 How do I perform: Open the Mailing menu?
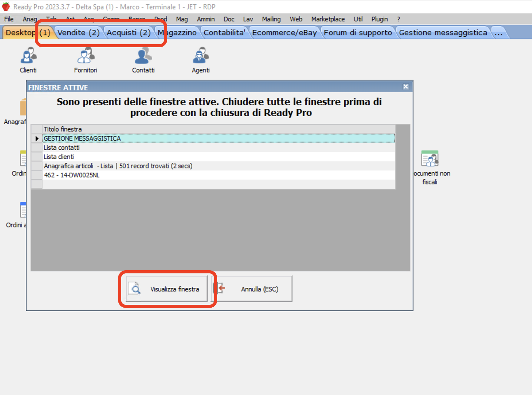click(x=271, y=19)
